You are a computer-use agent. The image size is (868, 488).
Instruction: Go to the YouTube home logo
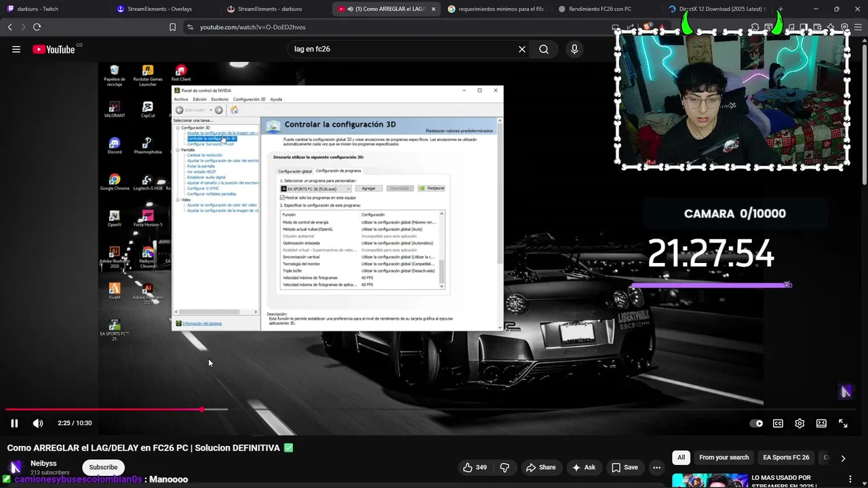pos(54,49)
